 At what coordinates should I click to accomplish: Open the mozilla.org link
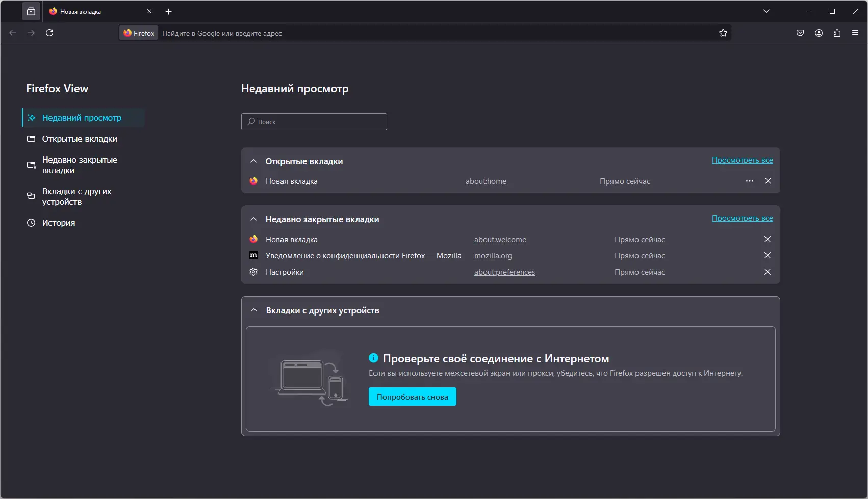point(493,256)
